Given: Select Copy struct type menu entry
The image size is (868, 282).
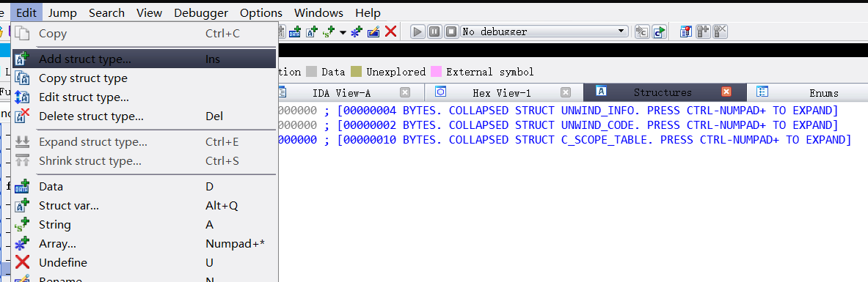Looking at the screenshot, I should (144, 78).
